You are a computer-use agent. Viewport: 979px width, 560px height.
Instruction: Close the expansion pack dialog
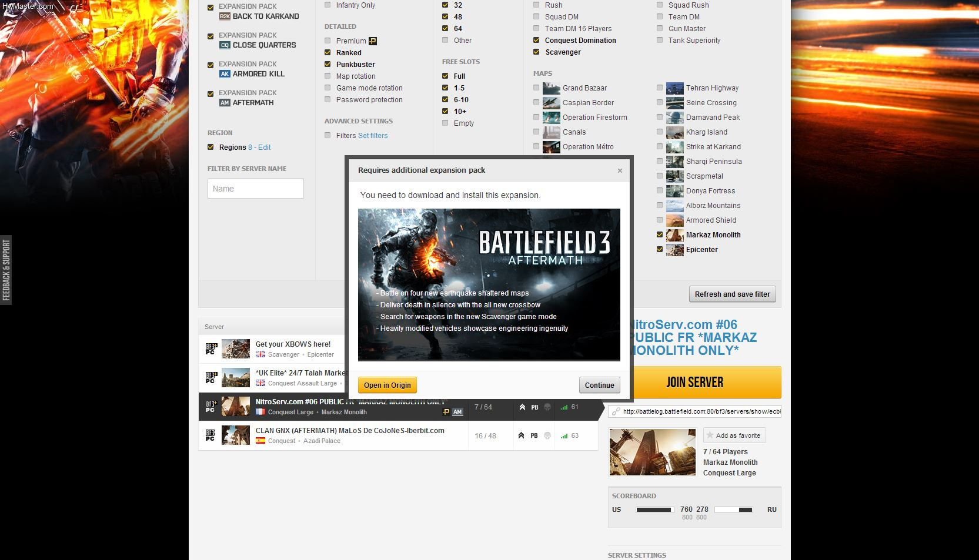620,171
